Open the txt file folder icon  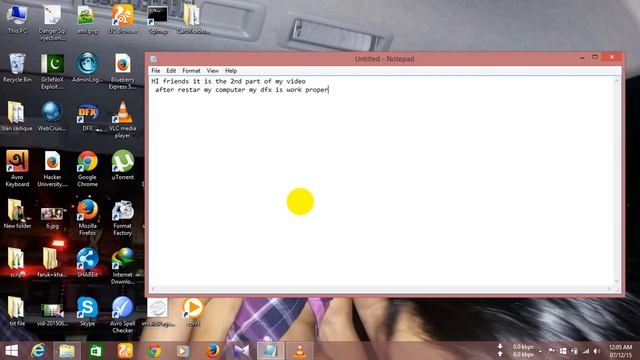[17, 311]
